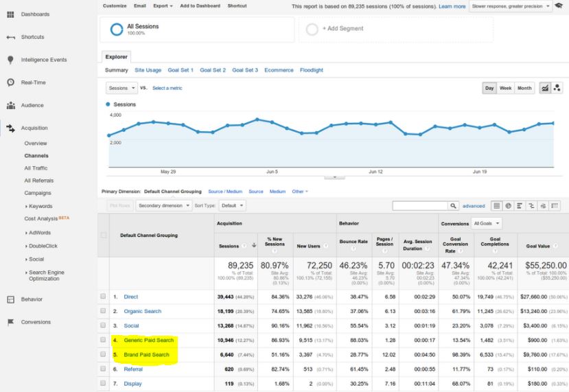The width and height of the screenshot is (569, 392).
Task: Switch to motion chart view
Action: pos(557,88)
